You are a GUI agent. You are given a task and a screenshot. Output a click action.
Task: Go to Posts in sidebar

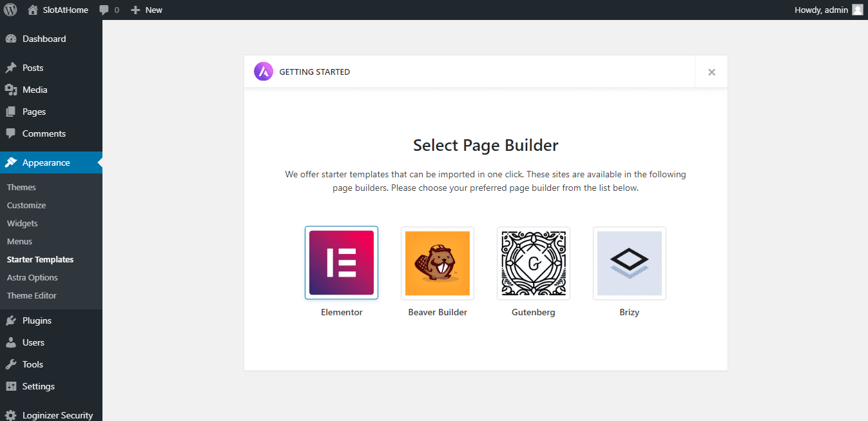[33, 68]
